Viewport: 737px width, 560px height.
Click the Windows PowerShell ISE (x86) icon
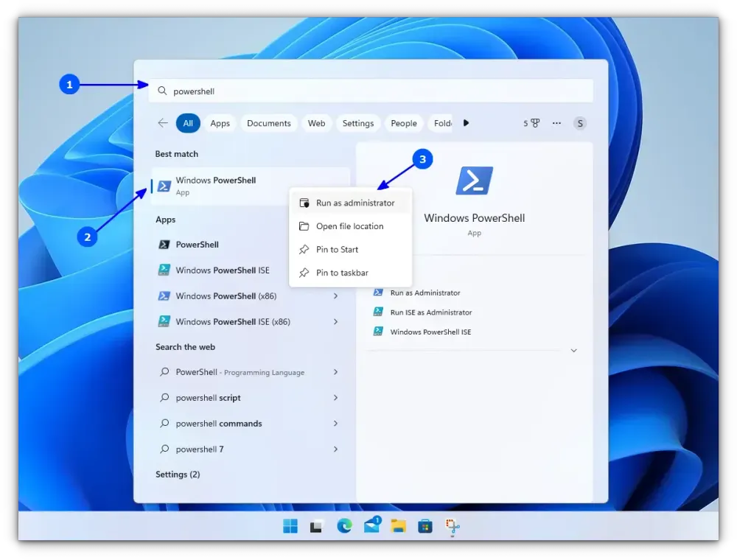[164, 321]
